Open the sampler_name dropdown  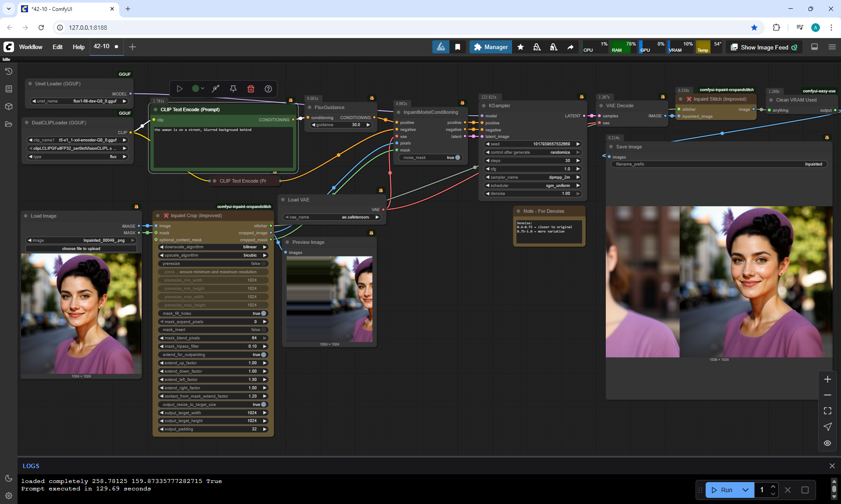click(x=532, y=177)
